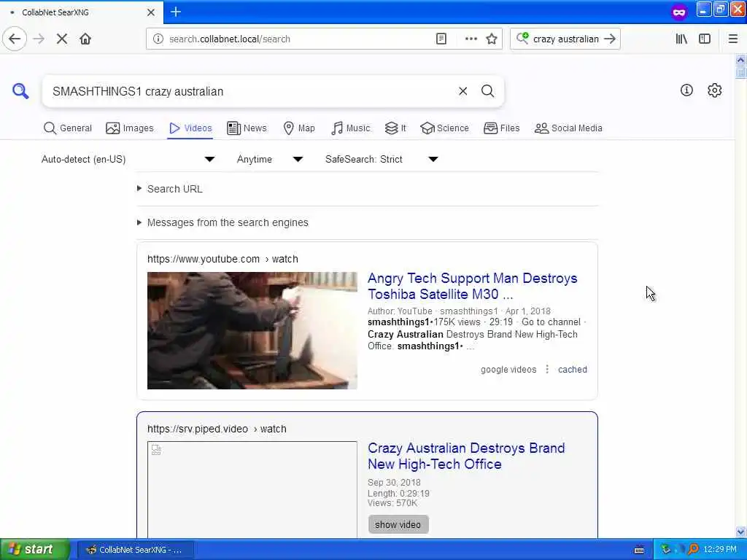This screenshot has height=560, width=747.
Task: Open the Anytime time range dropdown
Action: [x=270, y=159]
